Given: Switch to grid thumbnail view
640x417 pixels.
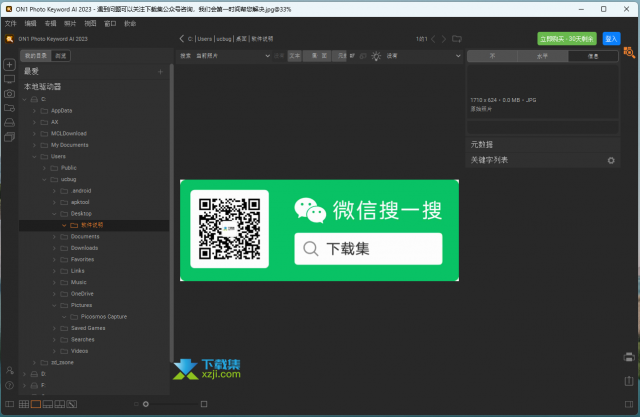Looking at the screenshot, I should coord(24,404).
